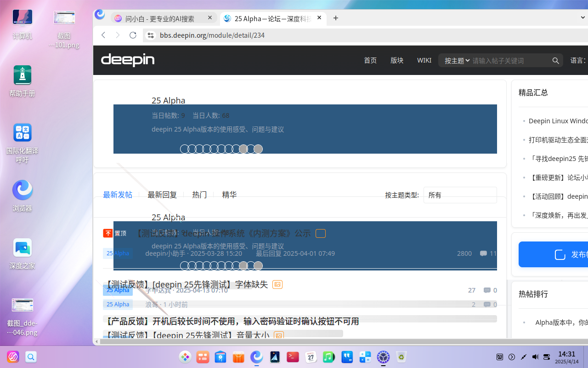Click the deepin logo in the header
Image resolution: width=588 pixels, height=368 pixels.
128,60
